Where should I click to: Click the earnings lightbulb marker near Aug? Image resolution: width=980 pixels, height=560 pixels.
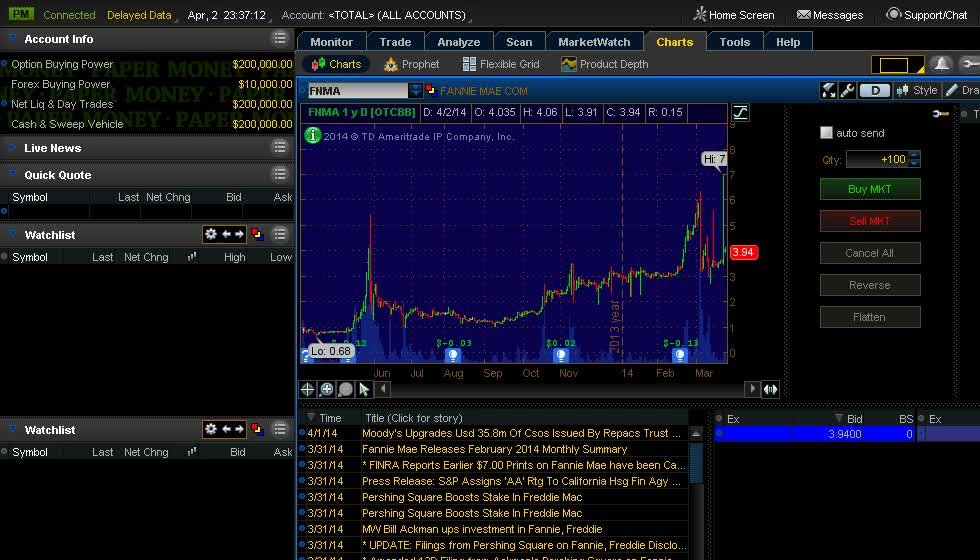(453, 355)
